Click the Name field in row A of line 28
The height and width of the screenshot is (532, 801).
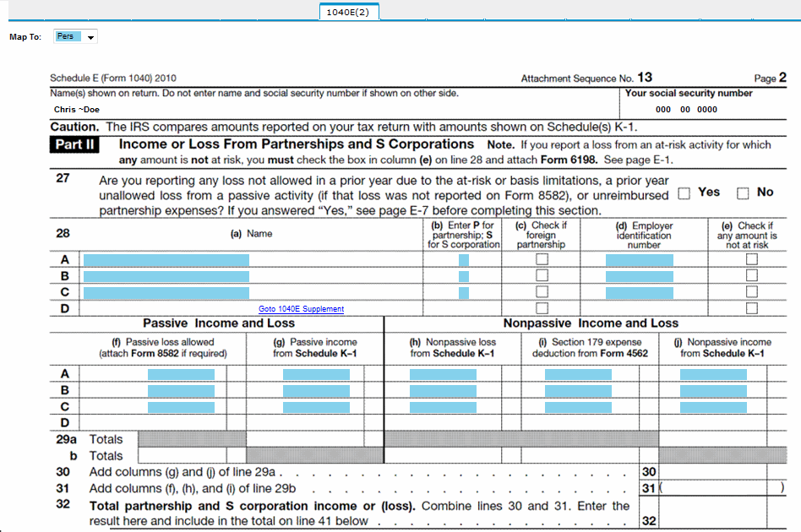point(166,260)
